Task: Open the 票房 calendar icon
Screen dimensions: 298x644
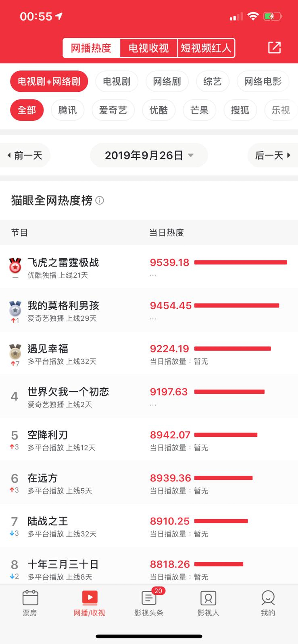Action: click(30, 597)
